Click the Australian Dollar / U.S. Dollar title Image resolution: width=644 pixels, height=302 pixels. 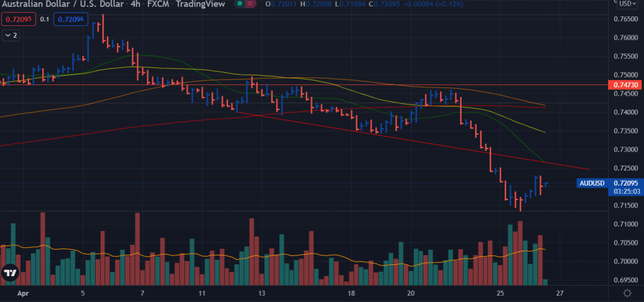coord(62,4)
